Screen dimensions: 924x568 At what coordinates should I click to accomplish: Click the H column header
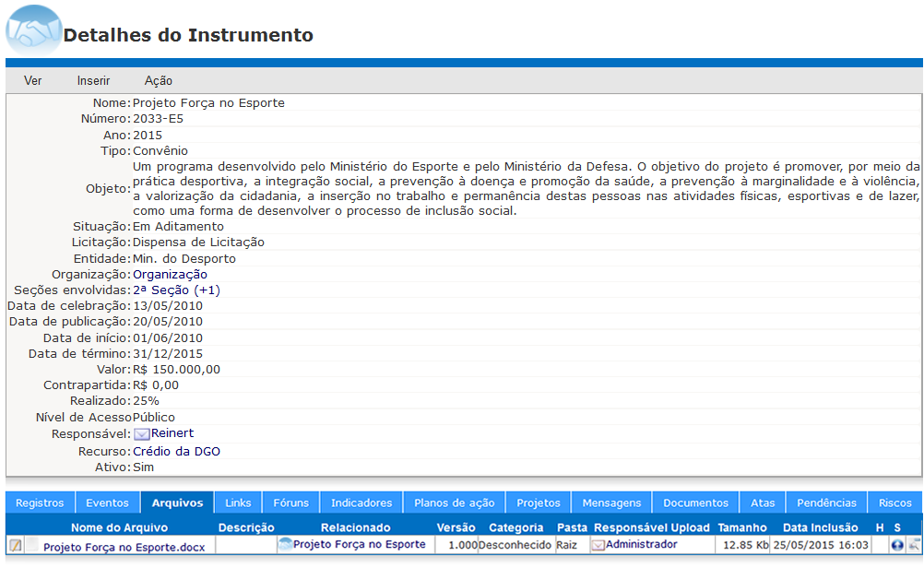879,528
